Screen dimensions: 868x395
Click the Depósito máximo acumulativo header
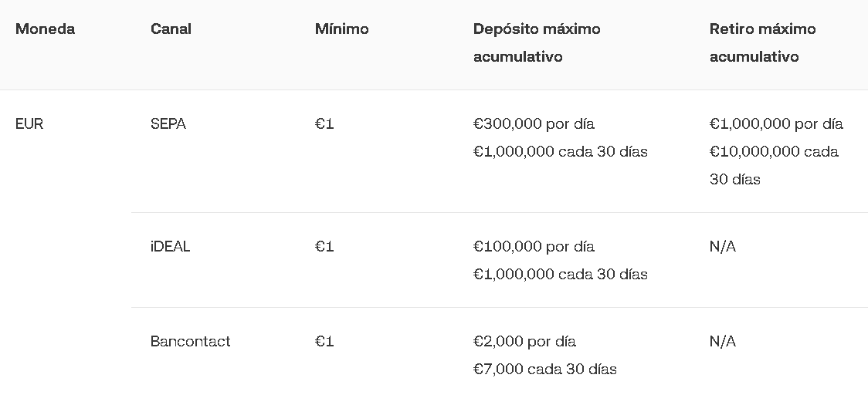[536, 42]
